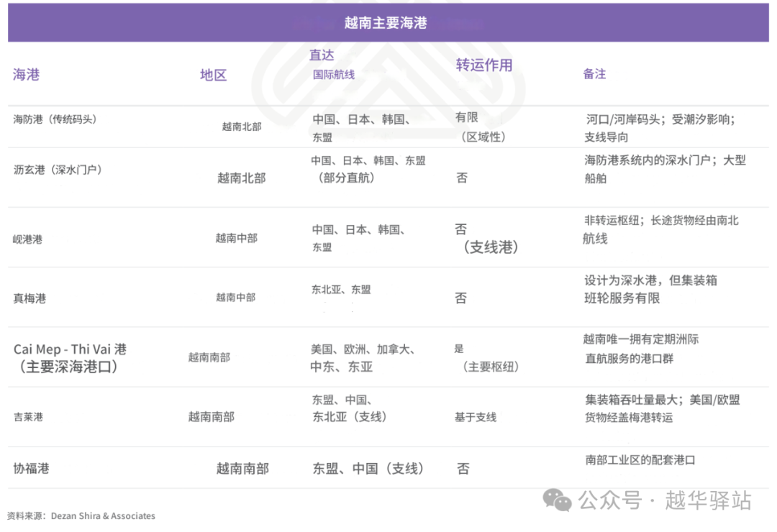This screenshot has height=532, width=777.
Task: Click the 岘港港 port name
Action: click(28, 239)
